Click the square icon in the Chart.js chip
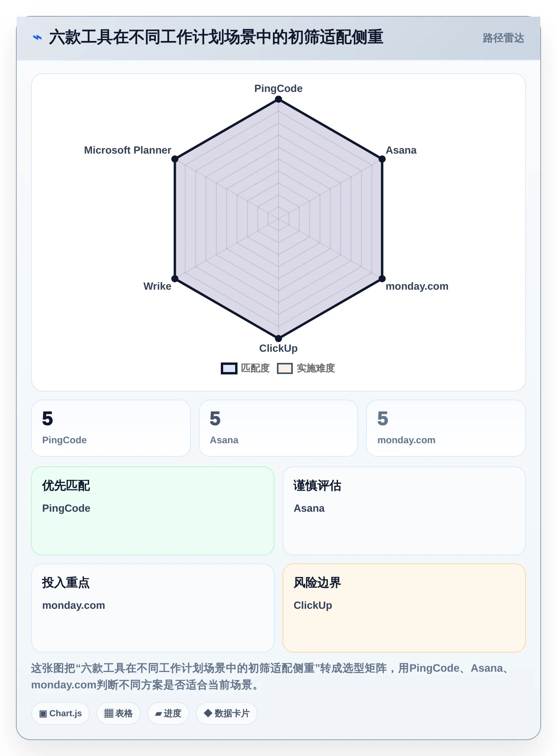Viewport: 557px width, 756px height. pyautogui.click(x=43, y=714)
